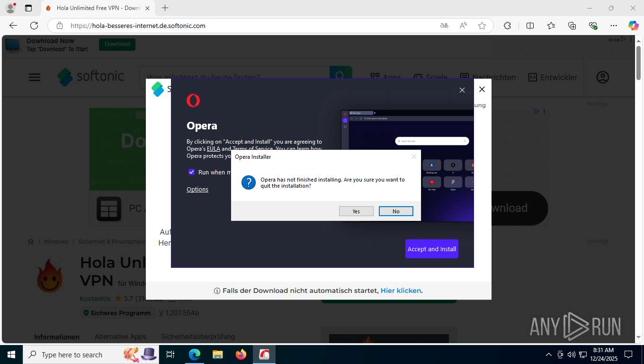The height and width of the screenshot is (364, 644).
Task: Choose No in Opera Installer dialog
Action: 396,211
